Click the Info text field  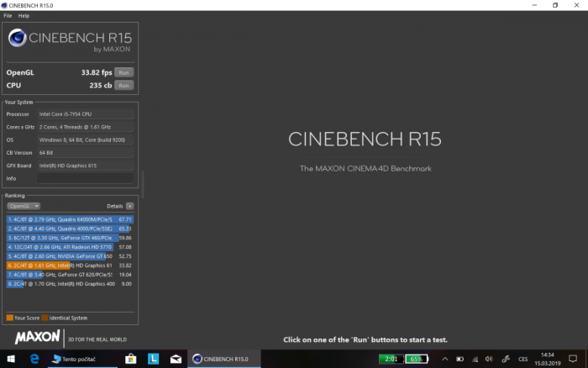click(x=85, y=179)
